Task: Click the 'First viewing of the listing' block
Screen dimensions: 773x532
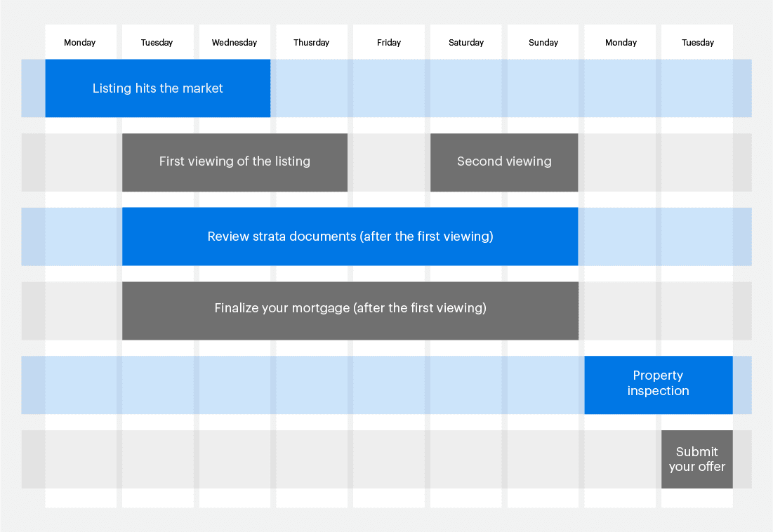Action: pos(234,162)
